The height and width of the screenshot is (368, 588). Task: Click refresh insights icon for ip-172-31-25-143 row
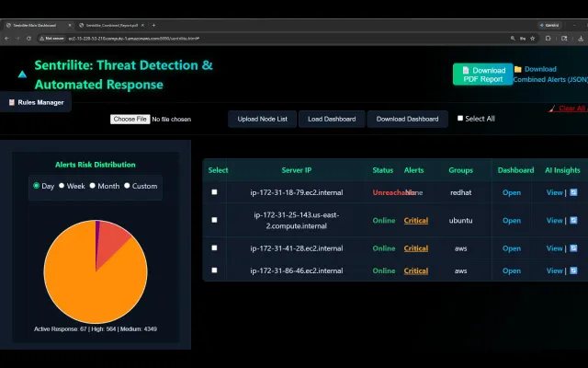tap(573, 220)
